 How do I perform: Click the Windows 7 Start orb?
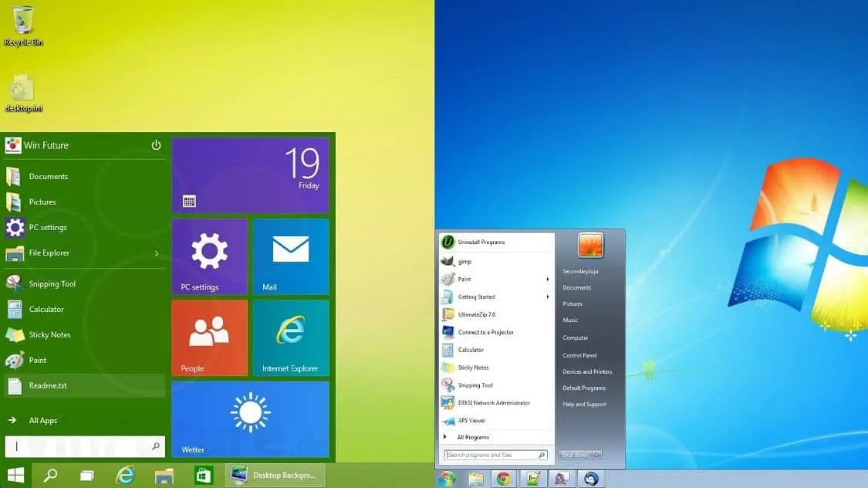click(447, 479)
